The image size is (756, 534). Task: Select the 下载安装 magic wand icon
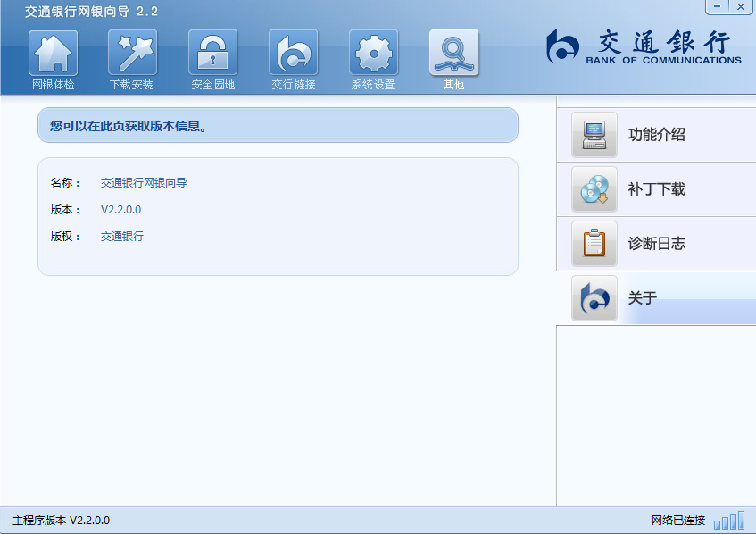(133, 53)
